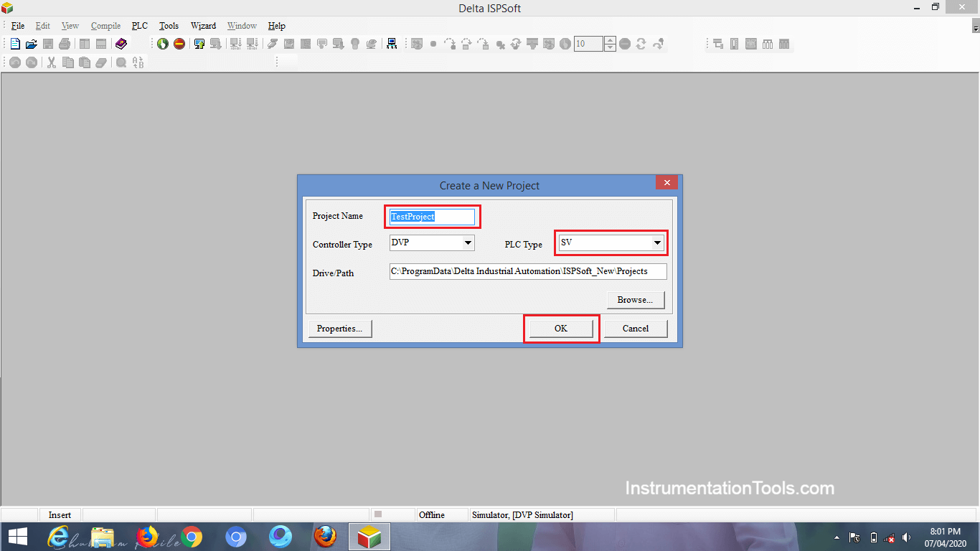Image resolution: width=980 pixels, height=551 pixels.
Task: Click the Redo toolbar icon
Action: 32,62
